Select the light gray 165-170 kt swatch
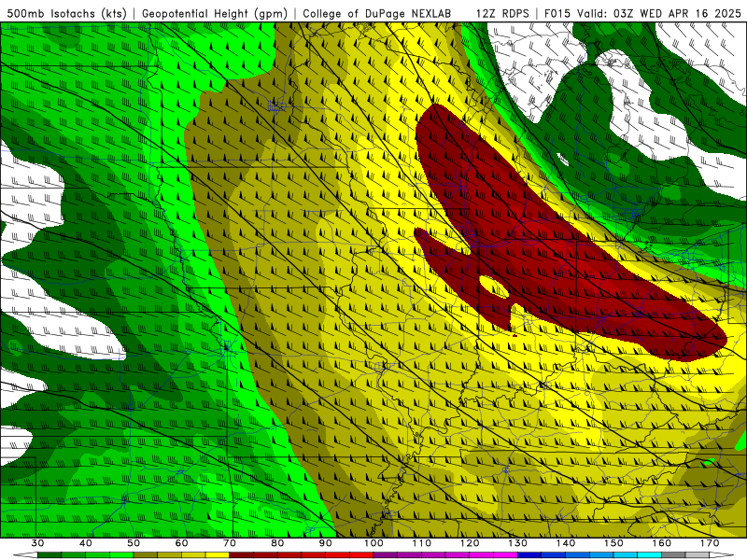747x560 pixels. (698, 555)
